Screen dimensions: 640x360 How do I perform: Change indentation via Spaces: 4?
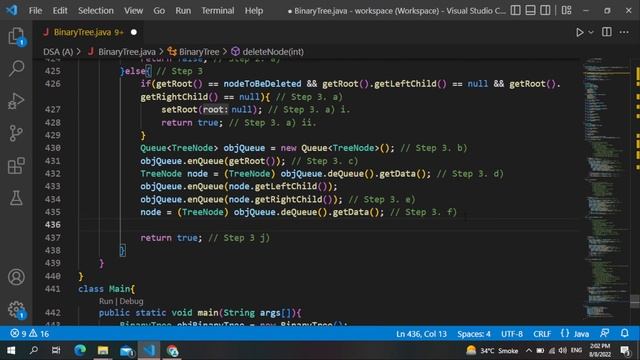(x=473, y=334)
